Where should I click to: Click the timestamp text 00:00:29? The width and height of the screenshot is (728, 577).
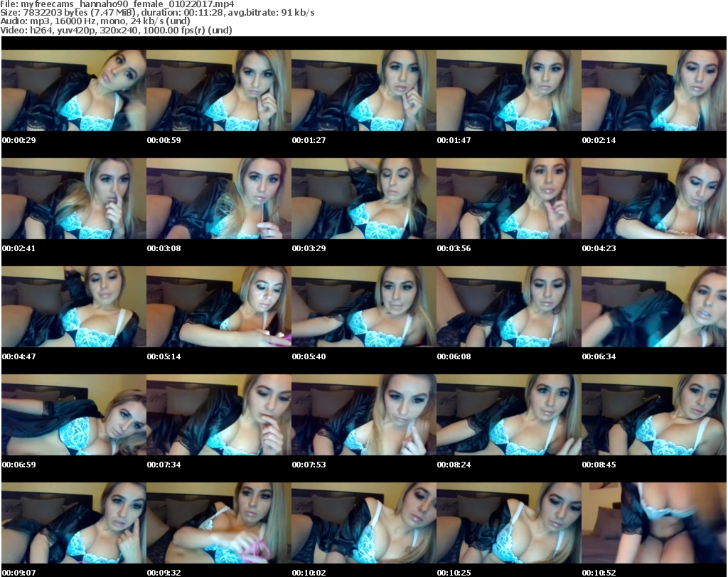point(18,140)
